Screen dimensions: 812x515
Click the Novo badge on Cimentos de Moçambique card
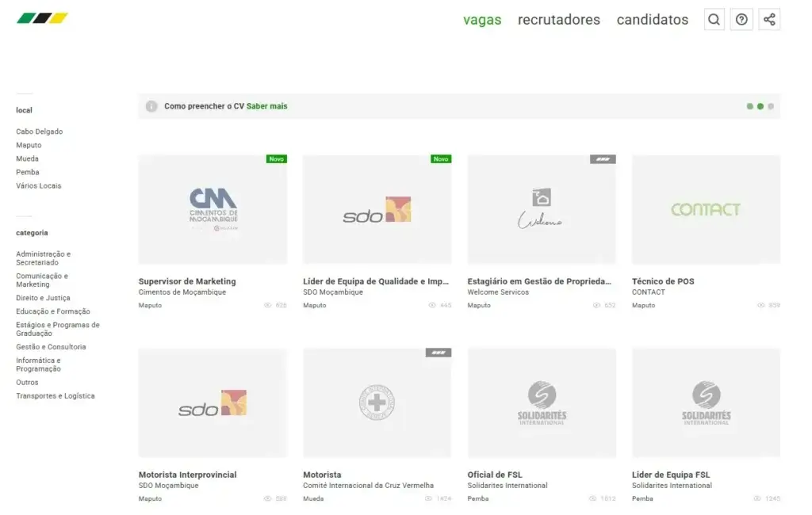pos(277,159)
